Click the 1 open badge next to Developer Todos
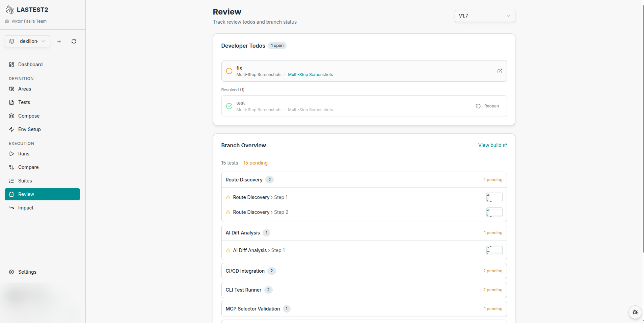Image resolution: width=644 pixels, height=323 pixels. (x=277, y=46)
